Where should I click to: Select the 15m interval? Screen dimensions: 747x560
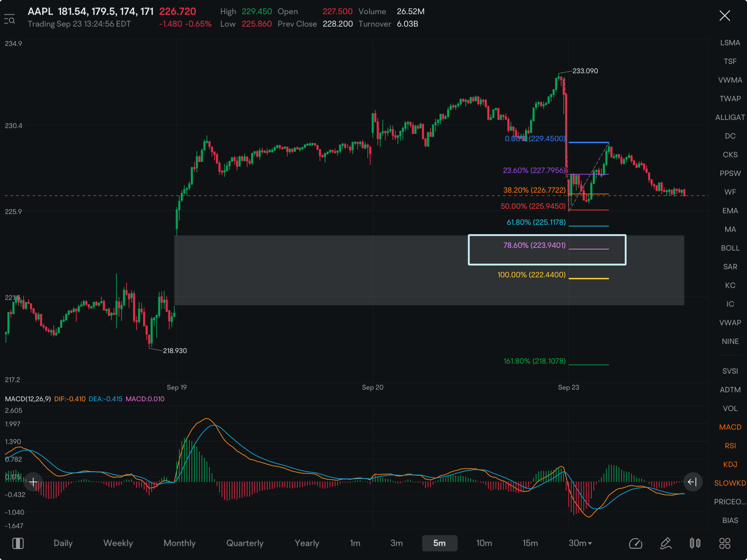(530, 543)
